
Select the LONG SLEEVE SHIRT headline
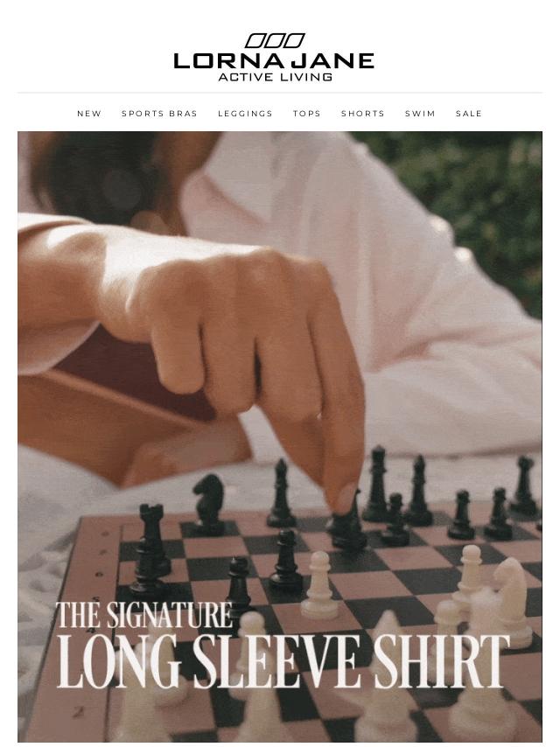pos(283,662)
